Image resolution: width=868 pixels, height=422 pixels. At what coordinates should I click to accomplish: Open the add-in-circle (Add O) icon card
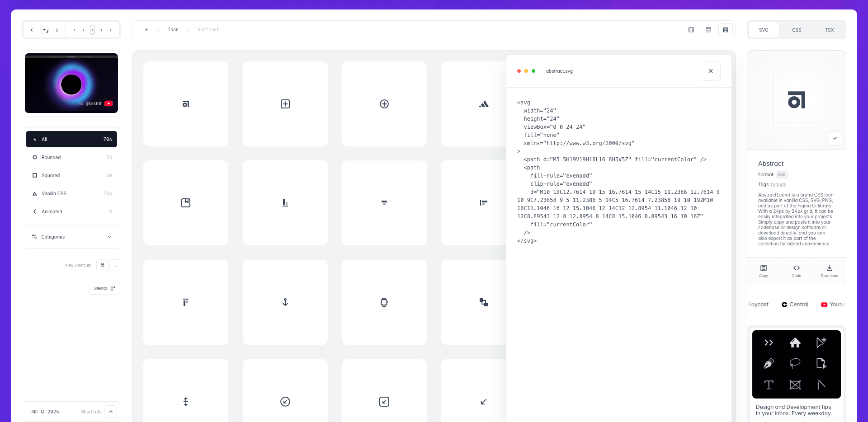click(x=384, y=104)
